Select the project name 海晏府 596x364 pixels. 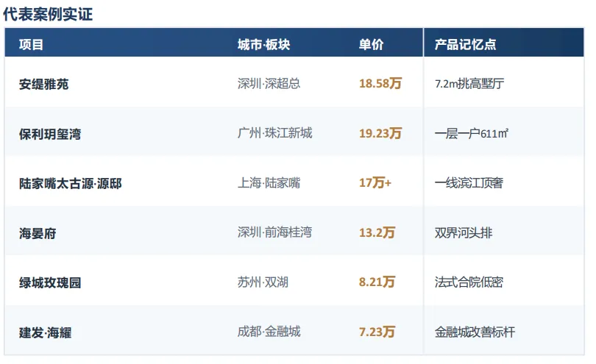(38, 233)
